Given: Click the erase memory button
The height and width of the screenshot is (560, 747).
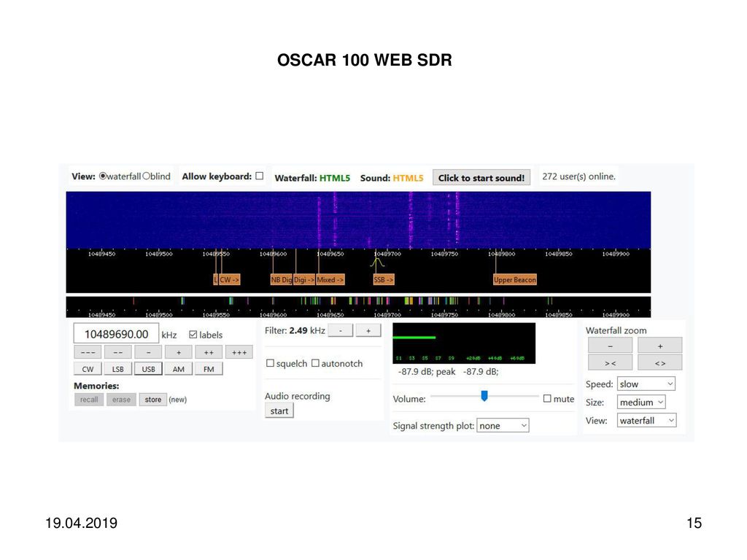Looking at the screenshot, I should (122, 400).
